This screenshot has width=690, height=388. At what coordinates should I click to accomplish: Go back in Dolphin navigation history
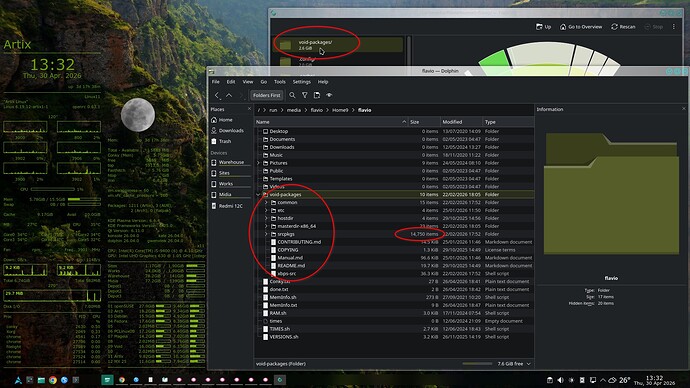coord(217,95)
